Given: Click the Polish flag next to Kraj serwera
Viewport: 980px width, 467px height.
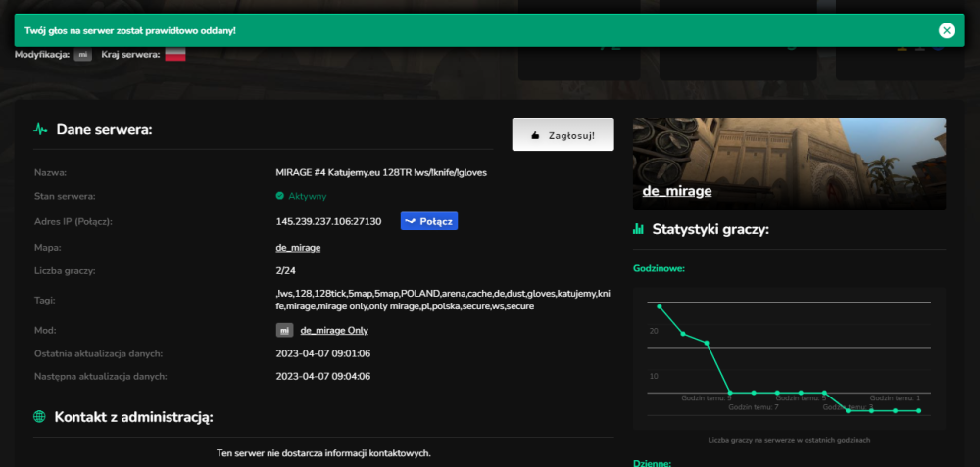Looking at the screenshot, I should click(x=175, y=54).
